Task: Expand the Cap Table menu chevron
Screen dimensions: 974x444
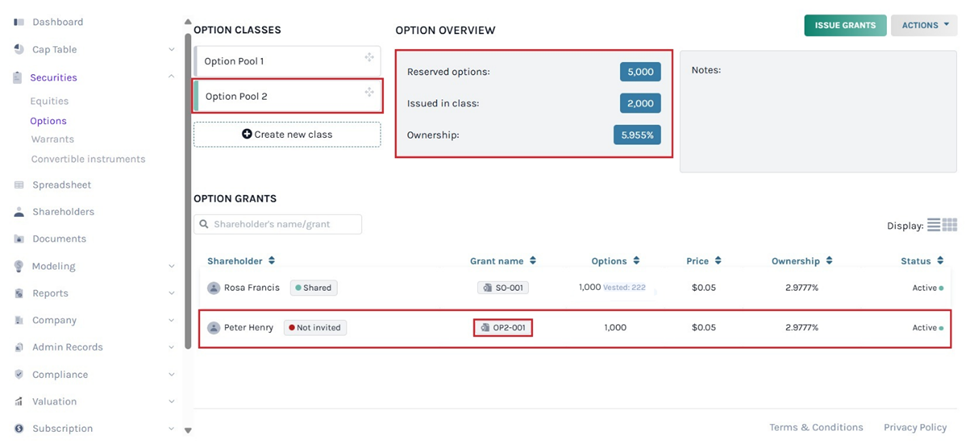Action: pyautogui.click(x=171, y=50)
